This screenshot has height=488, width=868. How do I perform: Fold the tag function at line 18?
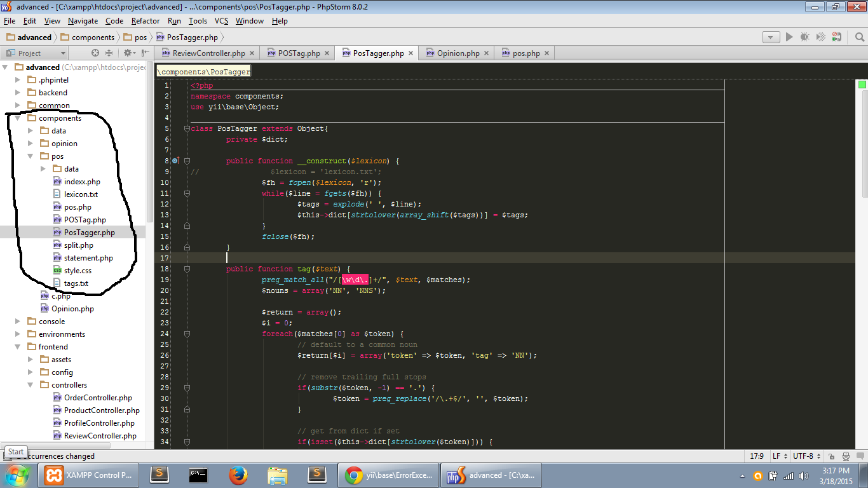(x=187, y=269)
